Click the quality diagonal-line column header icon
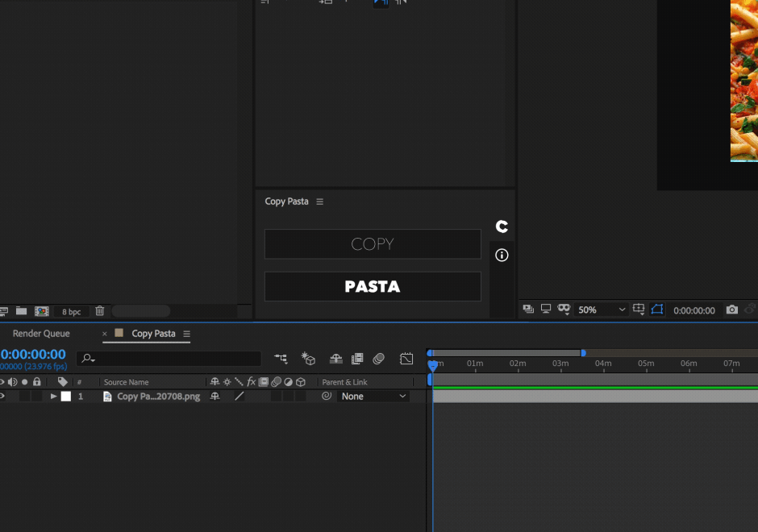This screenshot has width=758, height=532. point(239,382)
